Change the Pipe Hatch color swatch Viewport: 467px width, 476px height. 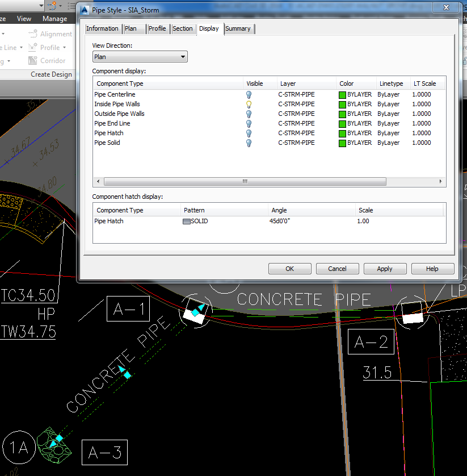pos(342,133)
